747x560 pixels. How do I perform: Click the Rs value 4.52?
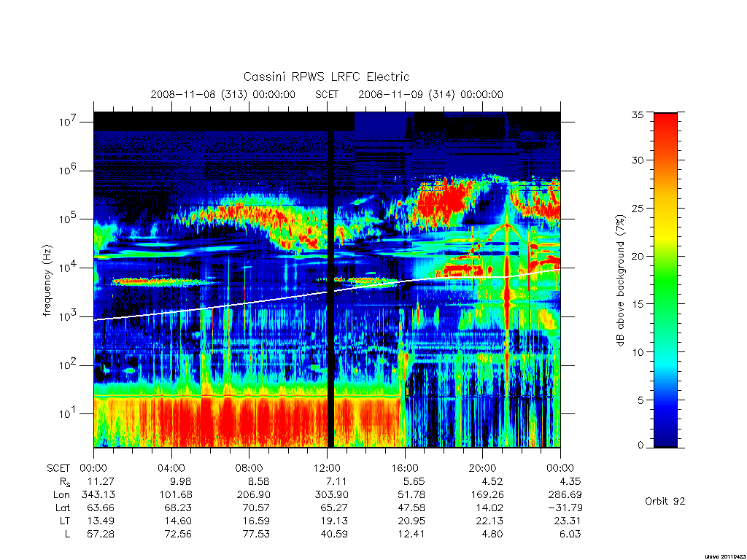pyautogui.click(x=492, y=481)
